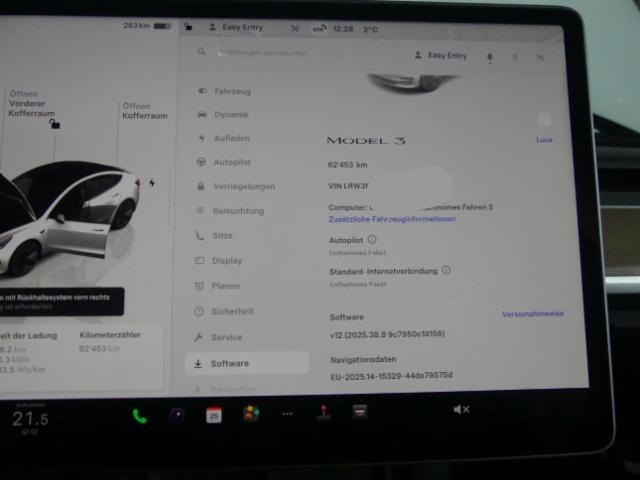Open the calendar app in the dock
This screenshot has height=480, width=640.
point(213,415)
